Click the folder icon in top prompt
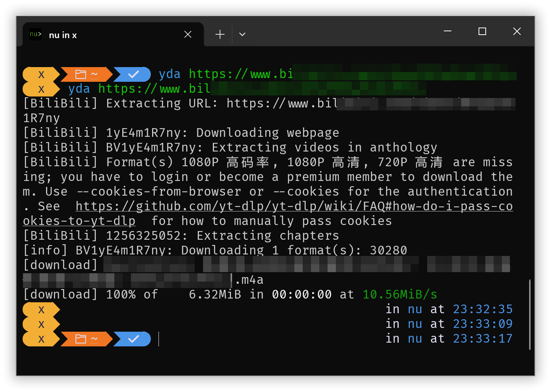 click(x=81, y=75)
